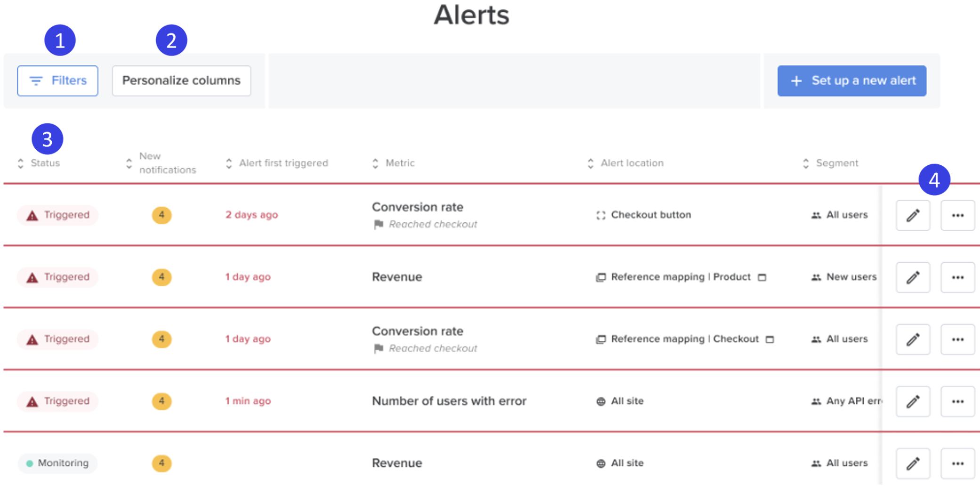Click the external link icon next to Reference mapping Product
Viewport: 980px width, 486px height.
[x=763, y=277]
